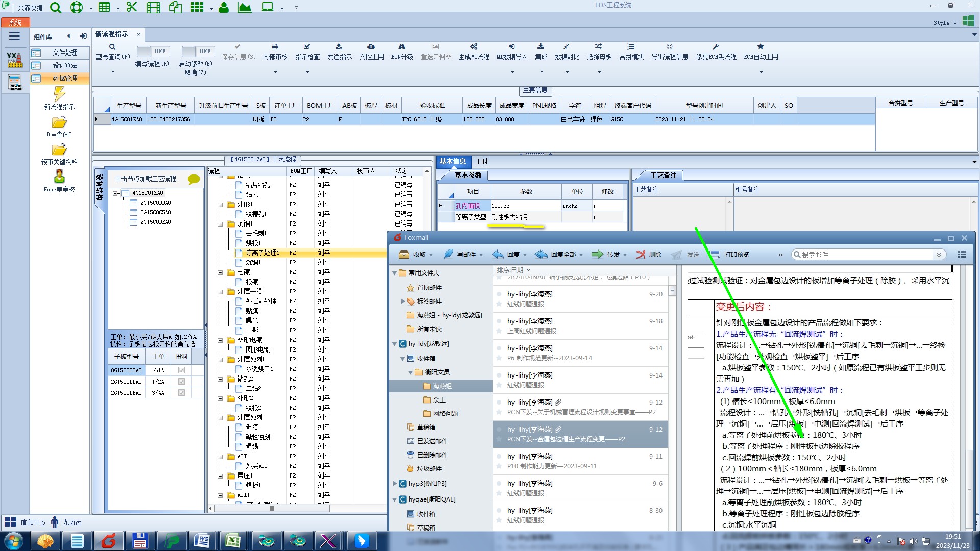Open the 新流程指示 lightning icon

(x=59, y=94)
